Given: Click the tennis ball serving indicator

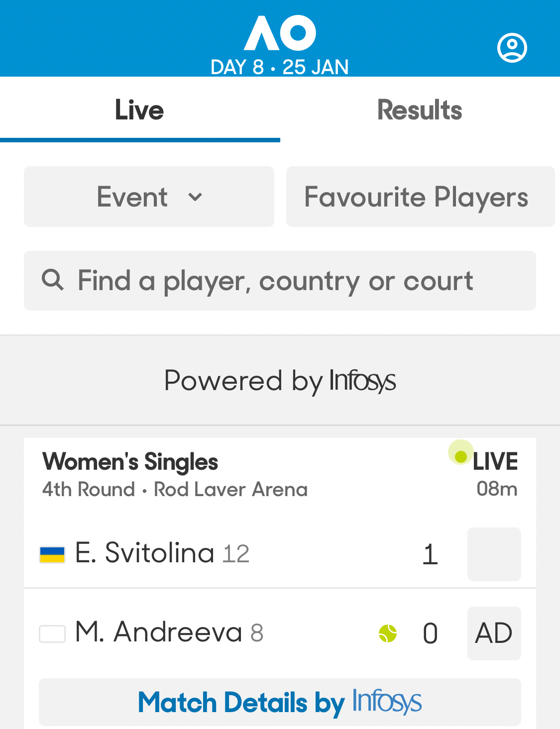Looking at the screenshot, I should tap(388, 633).
